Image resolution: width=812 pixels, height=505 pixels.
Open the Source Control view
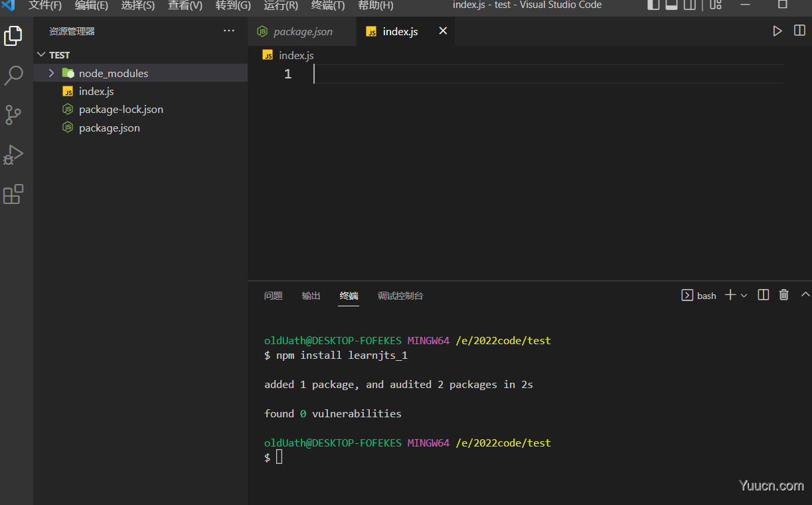coord(13,115)
